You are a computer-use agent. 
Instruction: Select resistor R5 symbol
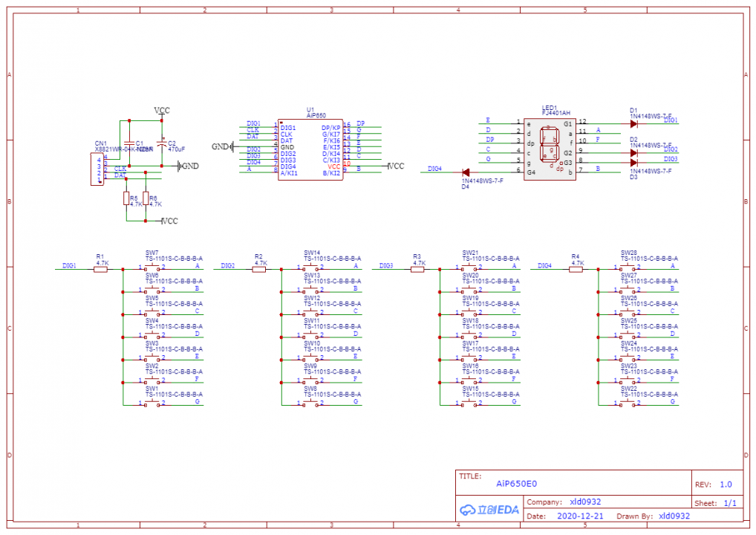126,198
